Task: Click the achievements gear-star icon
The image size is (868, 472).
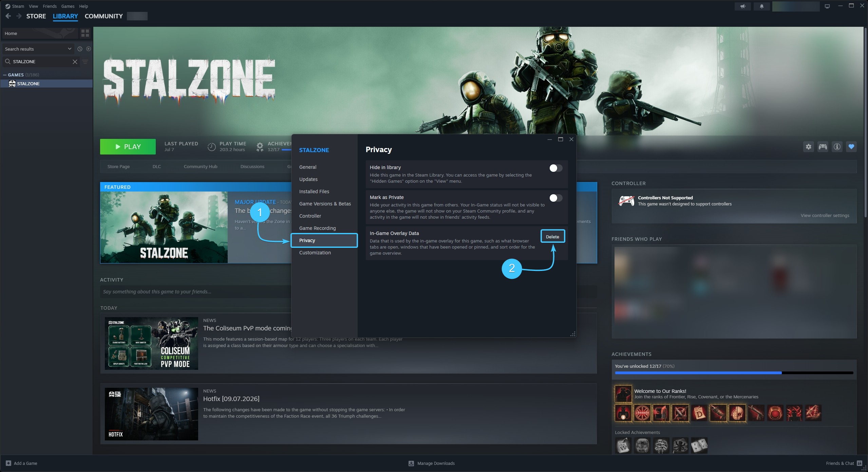Action: tap(260, 147)
